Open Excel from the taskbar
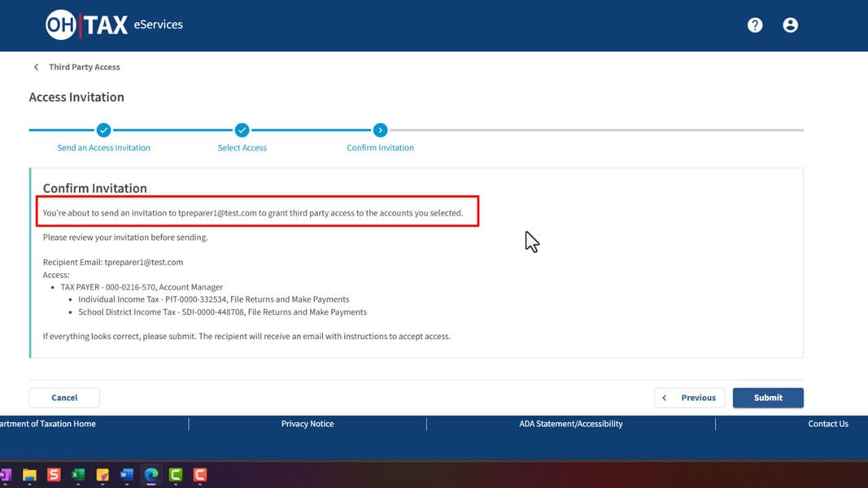 point(78,475)
